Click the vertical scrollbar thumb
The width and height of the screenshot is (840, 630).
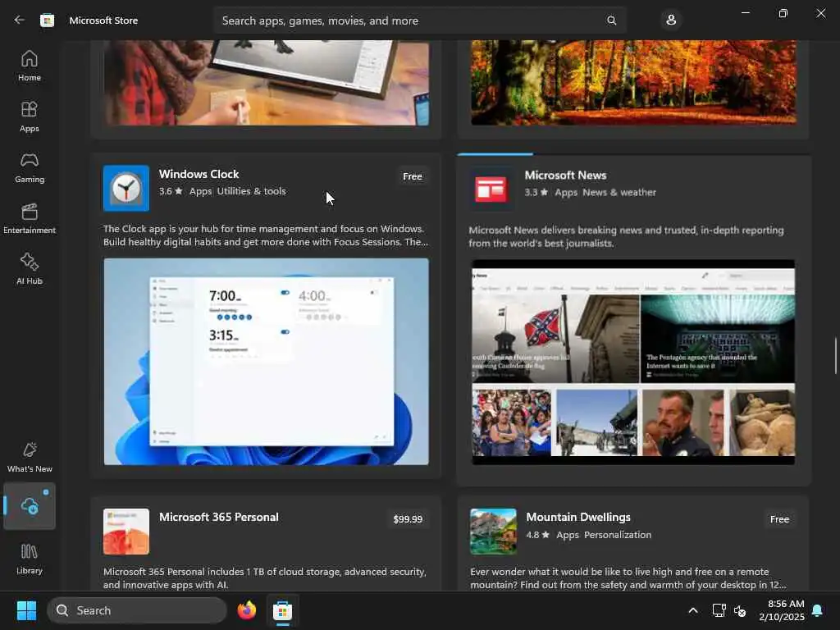coord(835,356)
